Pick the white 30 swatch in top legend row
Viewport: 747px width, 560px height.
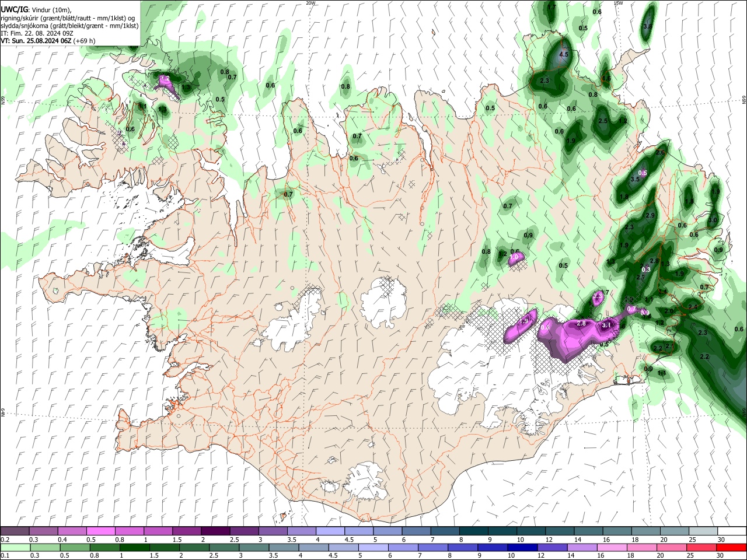pos(731,531)
